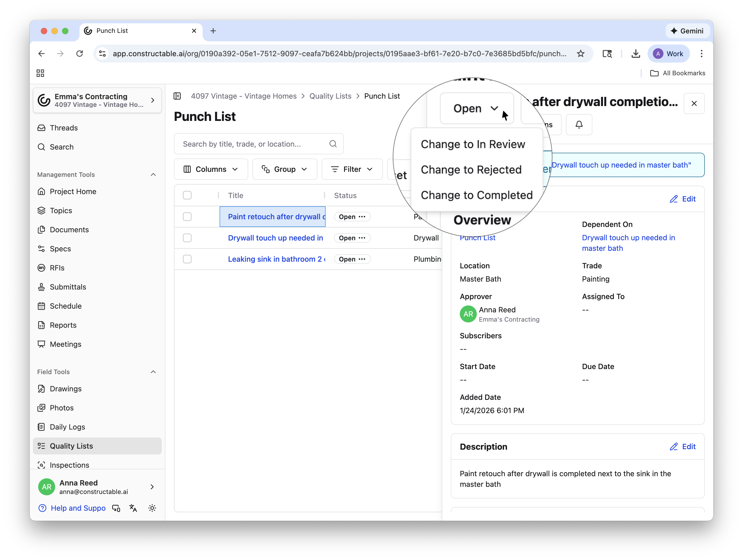Go to Project Home
Image resolution: width=743 pixels, height=560 pixels.
click(97, 191)
